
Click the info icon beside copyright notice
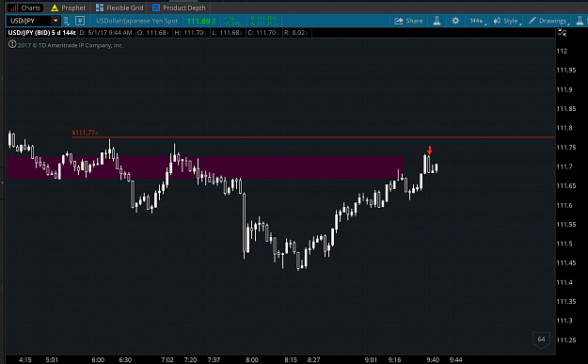(x=12, y=44)
